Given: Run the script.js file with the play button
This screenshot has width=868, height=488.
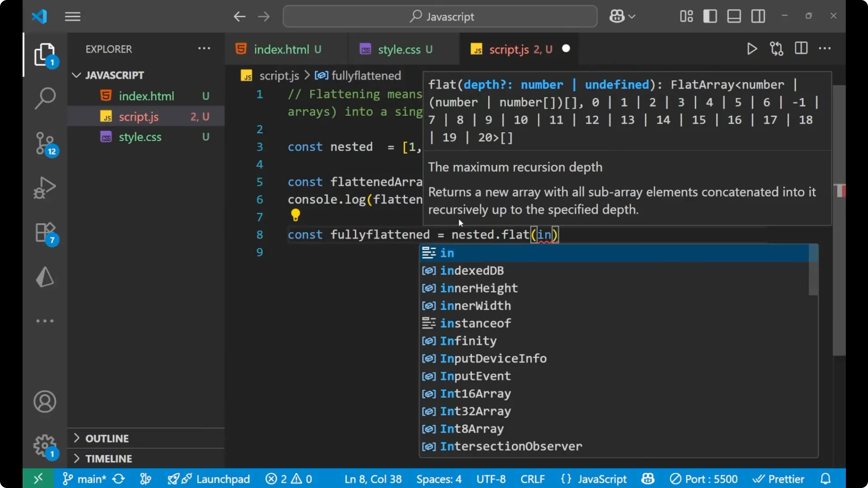Looking at the screenshot, I should pos(752,48).
